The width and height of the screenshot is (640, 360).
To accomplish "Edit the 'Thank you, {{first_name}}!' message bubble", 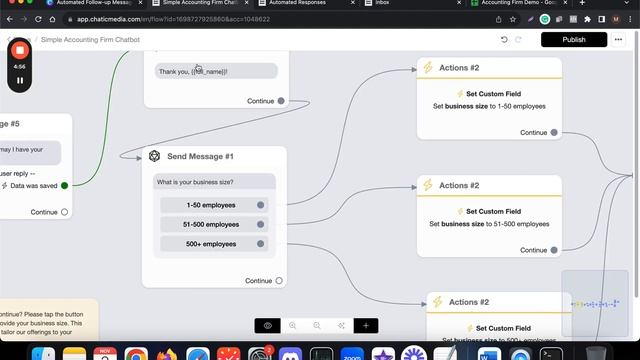I will (216, 71).
